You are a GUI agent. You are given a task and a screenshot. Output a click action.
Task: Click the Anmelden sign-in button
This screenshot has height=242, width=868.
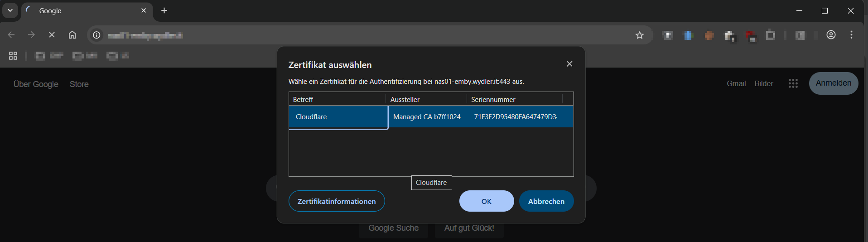coord(834,83)
